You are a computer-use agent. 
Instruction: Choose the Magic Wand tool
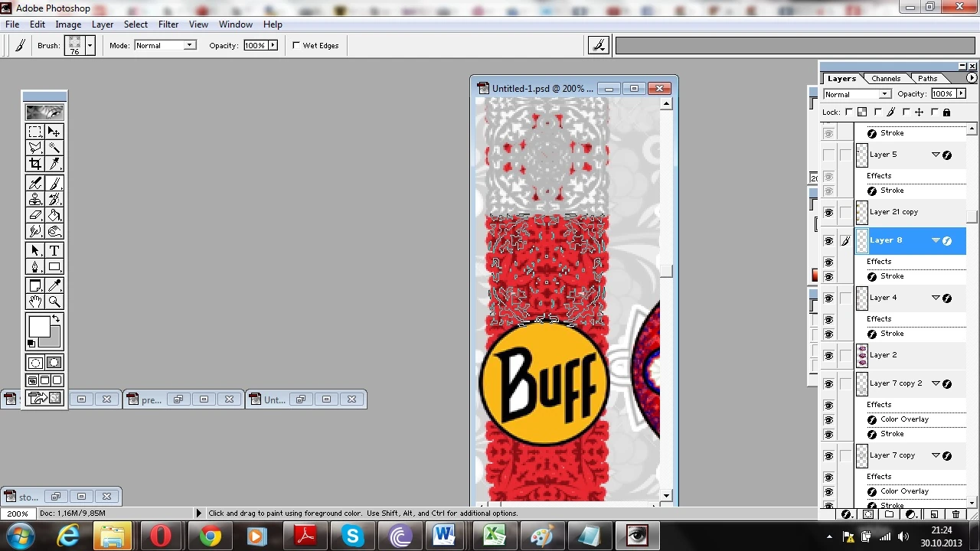[x=54, y=148]
